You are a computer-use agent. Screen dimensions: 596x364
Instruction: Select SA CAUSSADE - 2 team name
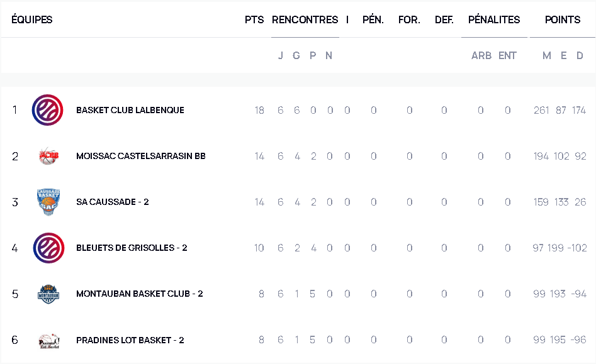113,202
